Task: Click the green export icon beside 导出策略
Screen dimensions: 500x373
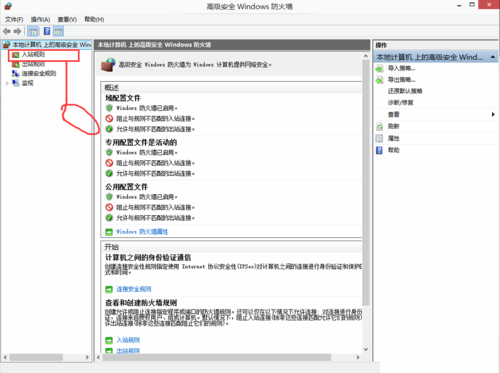Action: point(379,80)
